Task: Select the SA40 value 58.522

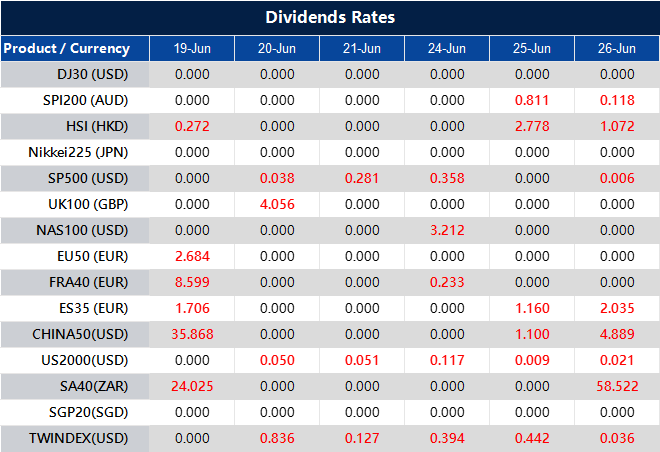Action: click(616, 386)
